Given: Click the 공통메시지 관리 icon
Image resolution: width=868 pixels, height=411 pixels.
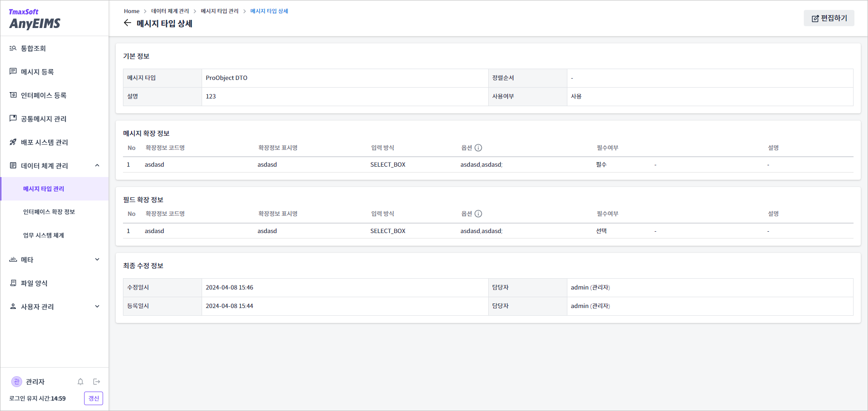Looking at the screenshot, I should click(x=13, y=118).
